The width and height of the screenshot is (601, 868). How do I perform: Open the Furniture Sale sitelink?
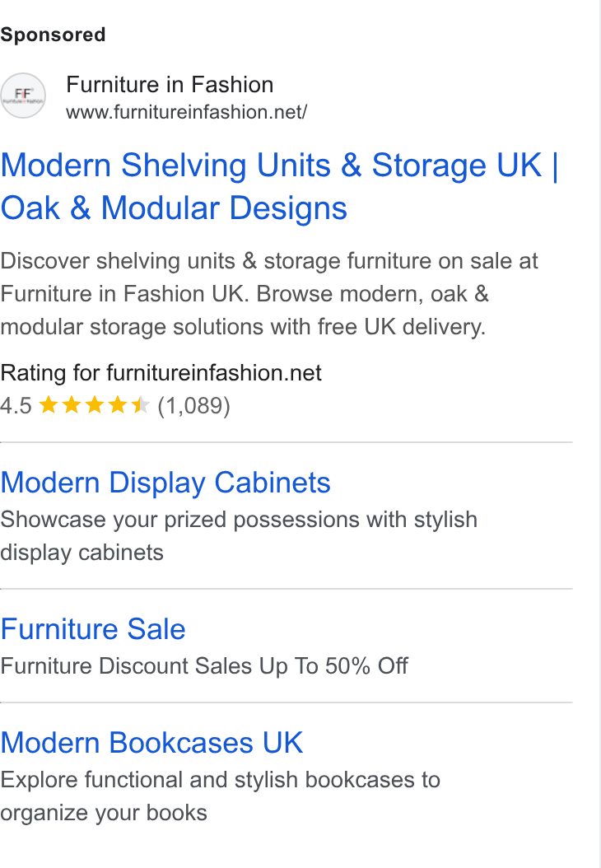click(93, 629)
